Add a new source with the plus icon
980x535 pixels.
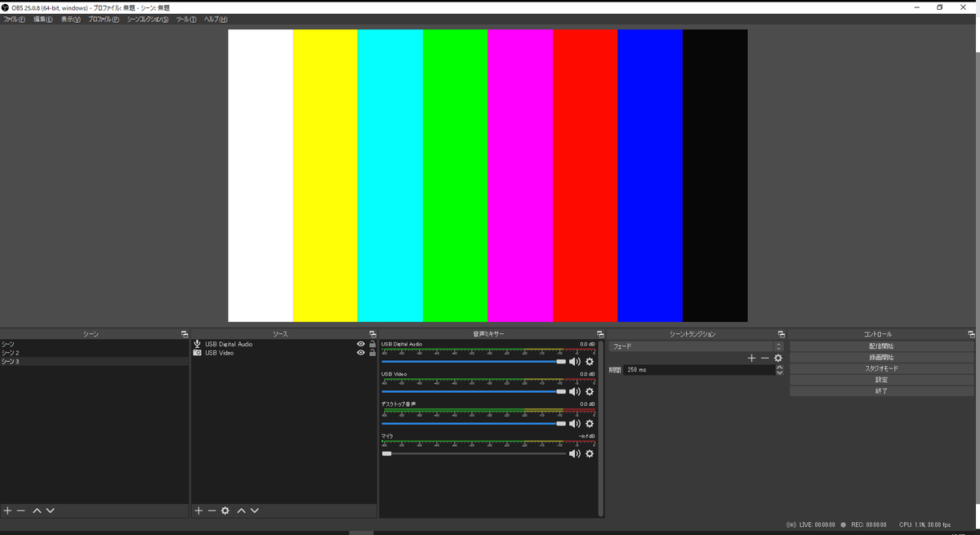click(198, 510)
